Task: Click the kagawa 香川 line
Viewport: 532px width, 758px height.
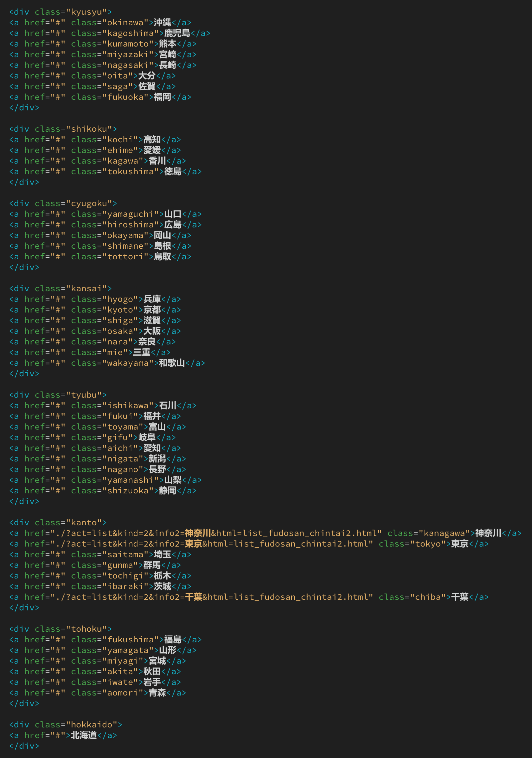Action: [98, 161]
